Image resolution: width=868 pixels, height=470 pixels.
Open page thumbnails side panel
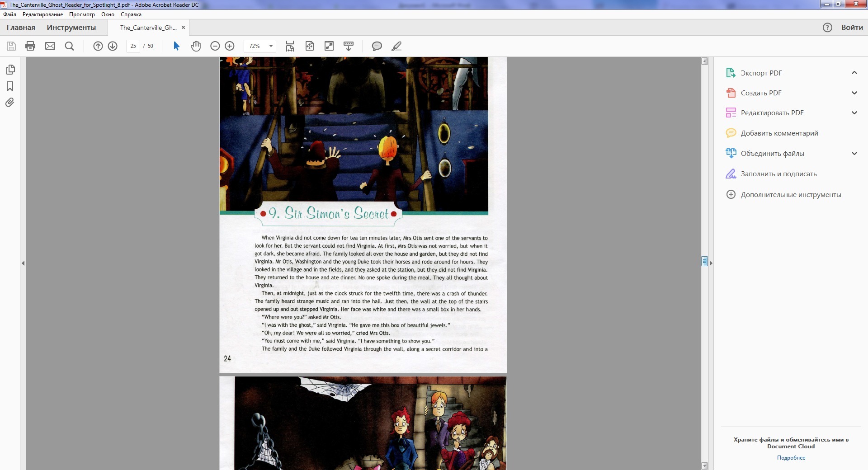[x=10, y=70]
